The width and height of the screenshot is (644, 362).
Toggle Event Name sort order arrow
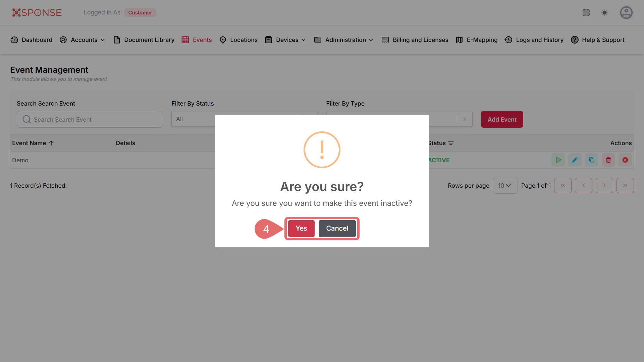[x=51, y=143]
